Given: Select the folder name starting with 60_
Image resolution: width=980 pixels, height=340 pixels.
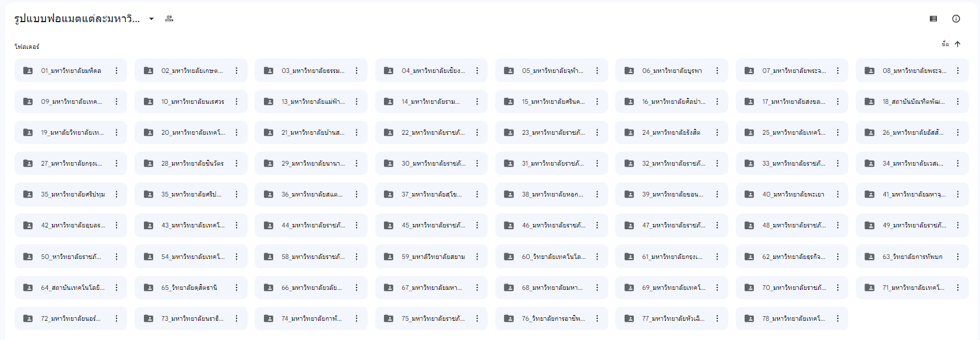Looking at the screenshot, I should (554, 257).
